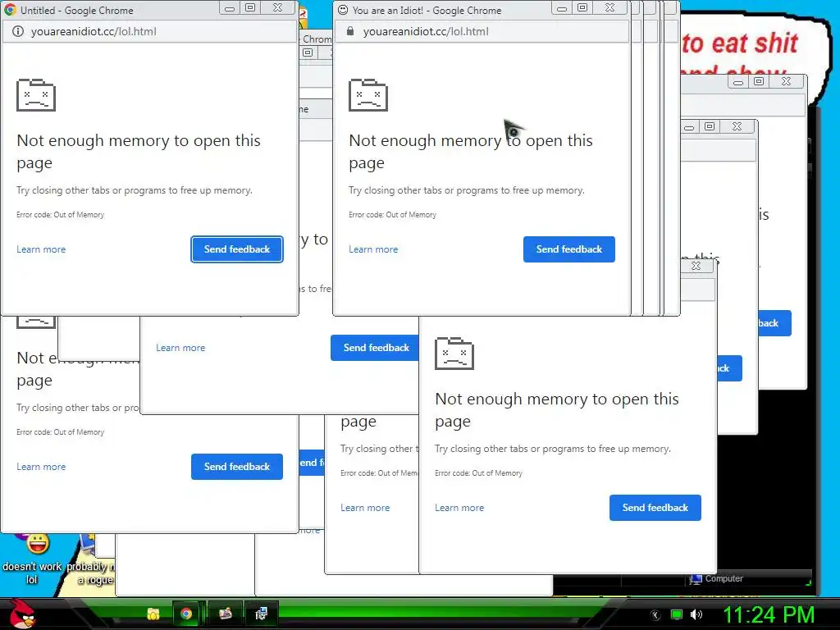840x630 pixels.
Task: Maximize the top-right background window below red text
Action: click(x=759, y=81)
